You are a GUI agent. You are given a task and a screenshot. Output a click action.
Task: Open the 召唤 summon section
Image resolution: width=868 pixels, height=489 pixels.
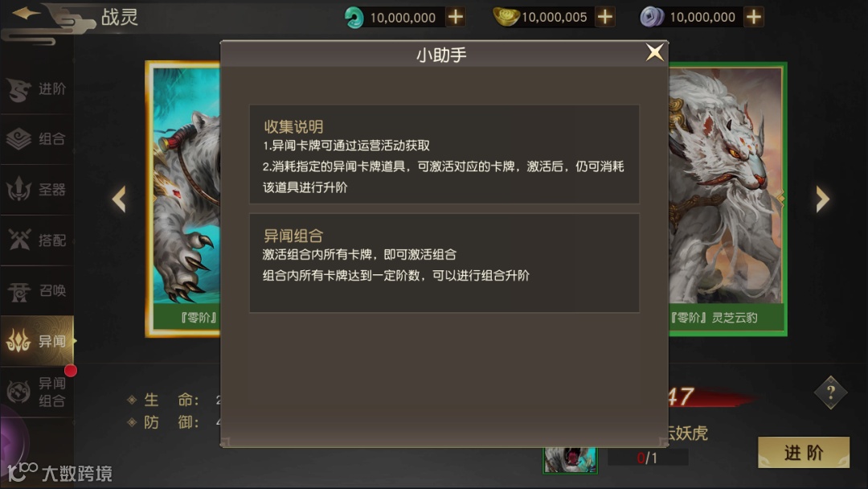tap(37, 290)
